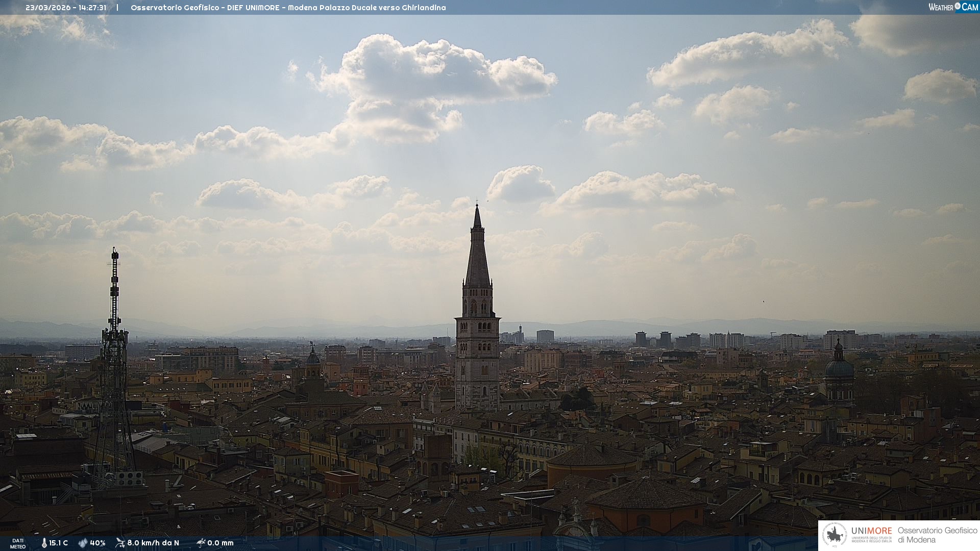
Task: Click the UNIMORE horse seal emblem
Action: pyautogui.click(x=835, y=535)
